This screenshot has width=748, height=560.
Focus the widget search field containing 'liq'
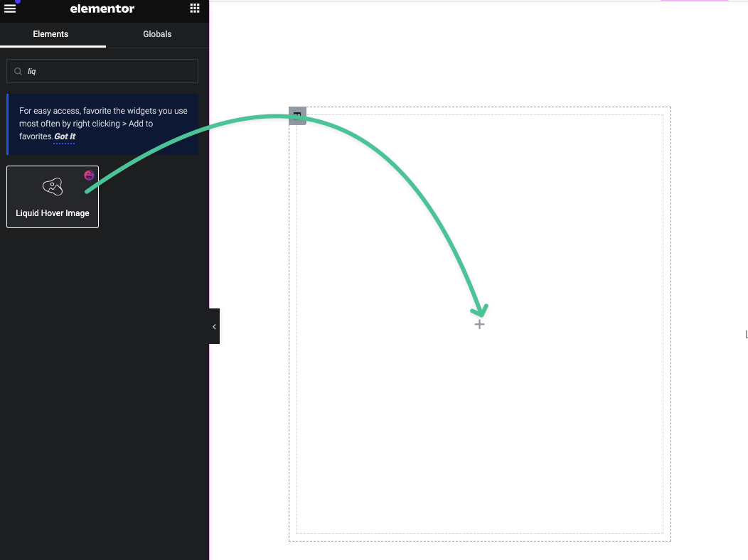pos(107,71)
